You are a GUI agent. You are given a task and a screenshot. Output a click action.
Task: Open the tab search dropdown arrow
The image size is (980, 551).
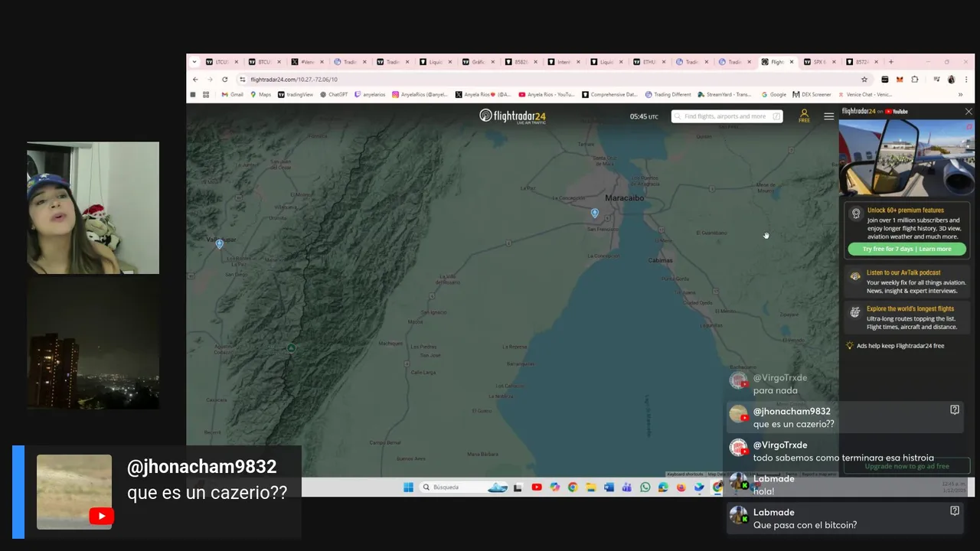(x=194, y=62)
